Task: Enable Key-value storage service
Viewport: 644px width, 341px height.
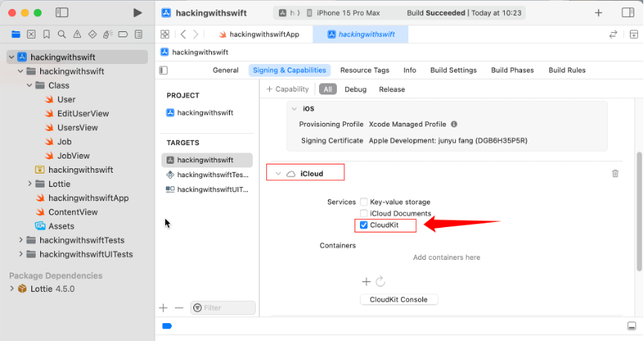Action: tap(364, 202)
